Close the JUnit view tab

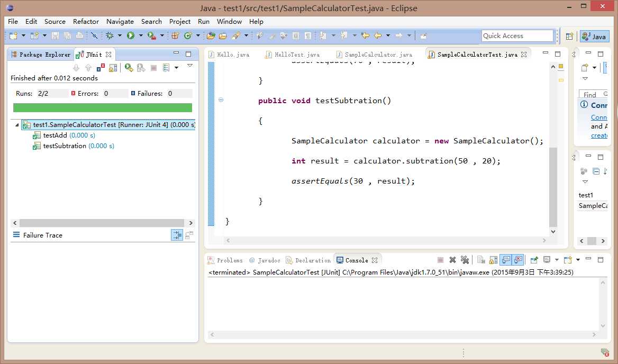[x=108, y=54]
